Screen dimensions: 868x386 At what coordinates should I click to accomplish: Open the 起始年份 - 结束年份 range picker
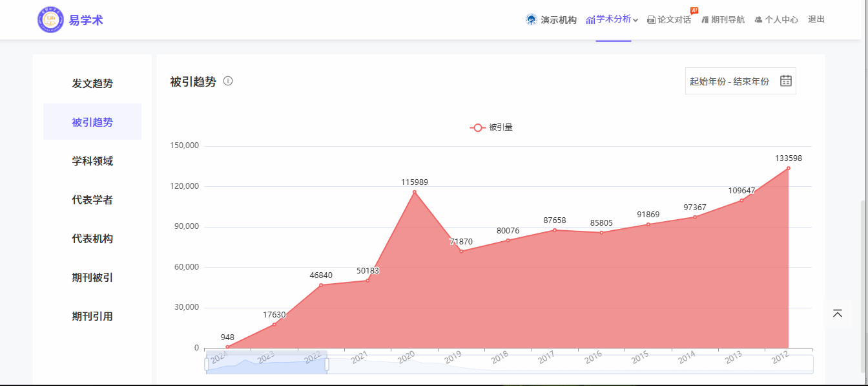click(x=729, y=81)
